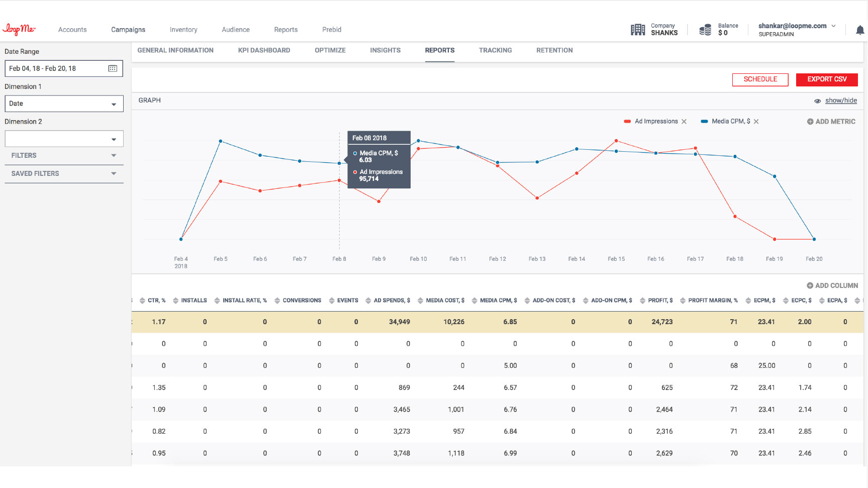Open the Campaigns menu

[x=128, y=30]
